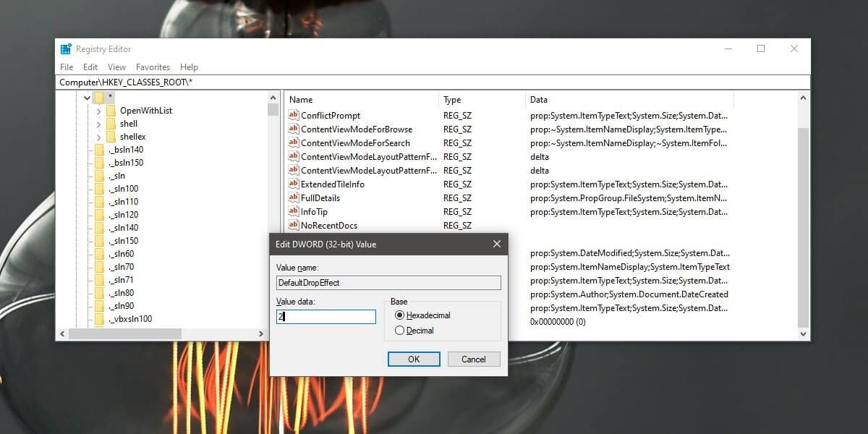868x434 pixels.
Task: Click the REG_SZ type cell of NoRecentDocs
Action: click(457, 225)
